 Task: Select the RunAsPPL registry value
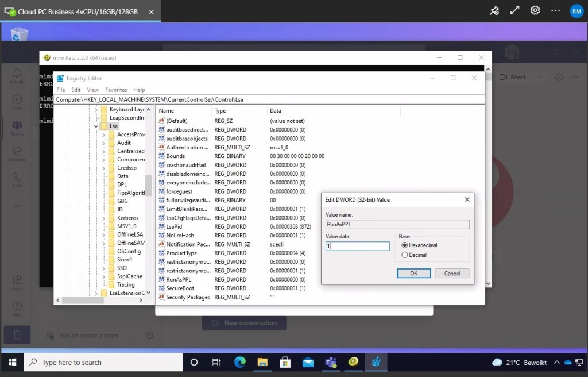pyautogui.click(x=179, y=279)
